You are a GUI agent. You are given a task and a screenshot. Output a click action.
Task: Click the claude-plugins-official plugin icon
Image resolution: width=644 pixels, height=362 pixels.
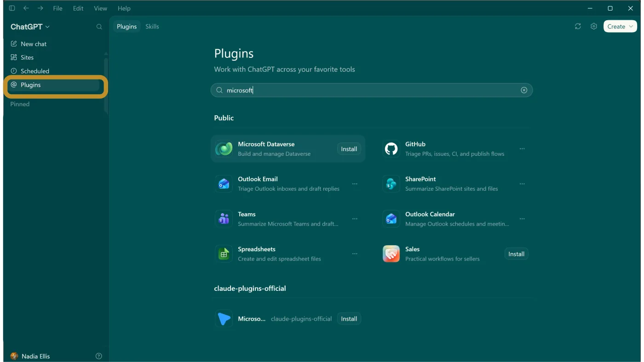pos(224,319)
